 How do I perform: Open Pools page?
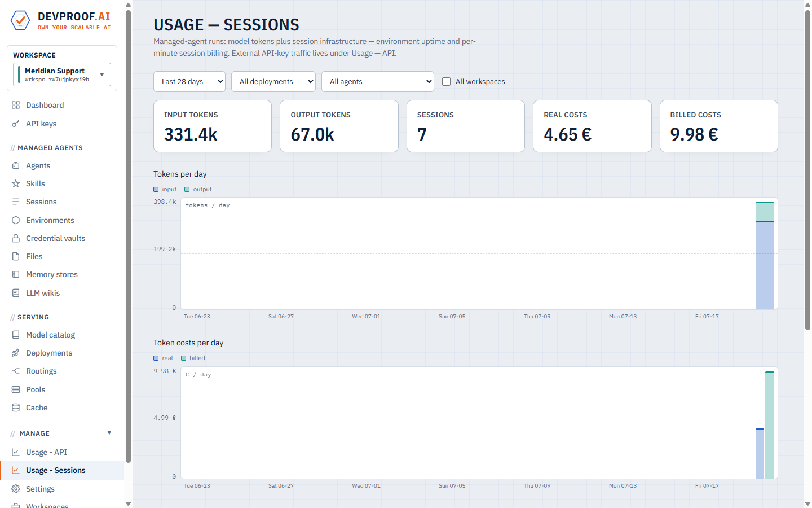[x=62, y=389]
